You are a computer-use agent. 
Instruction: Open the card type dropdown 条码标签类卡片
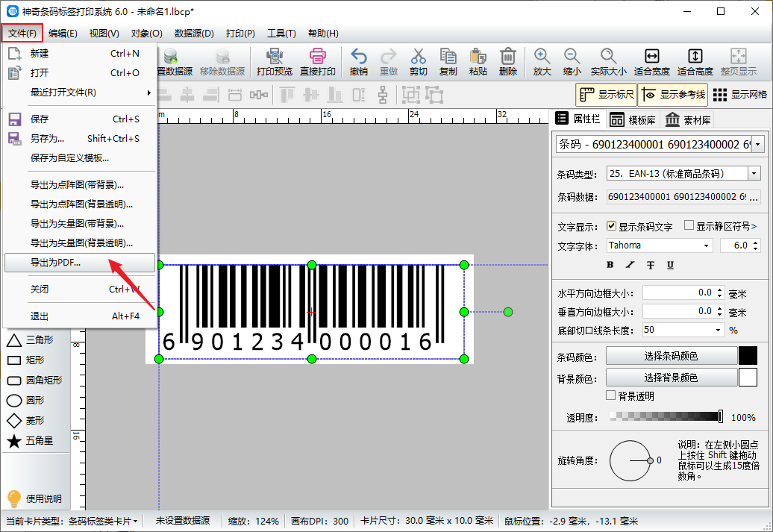click(x=102, y=521)
